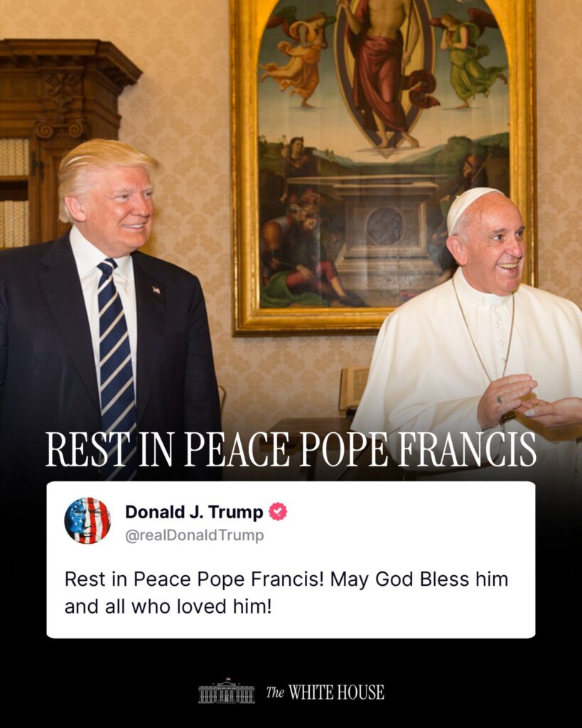Open the Donald J. Trump display name
Screen dimensions: 582x728
tap(194, 512)
